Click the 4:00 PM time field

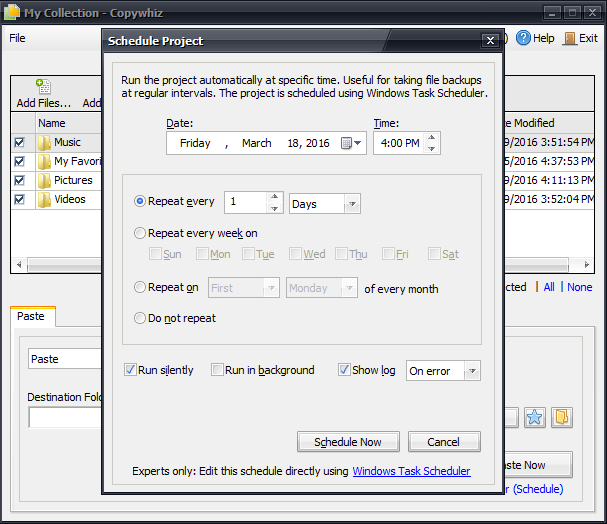[x=400, y=143]
